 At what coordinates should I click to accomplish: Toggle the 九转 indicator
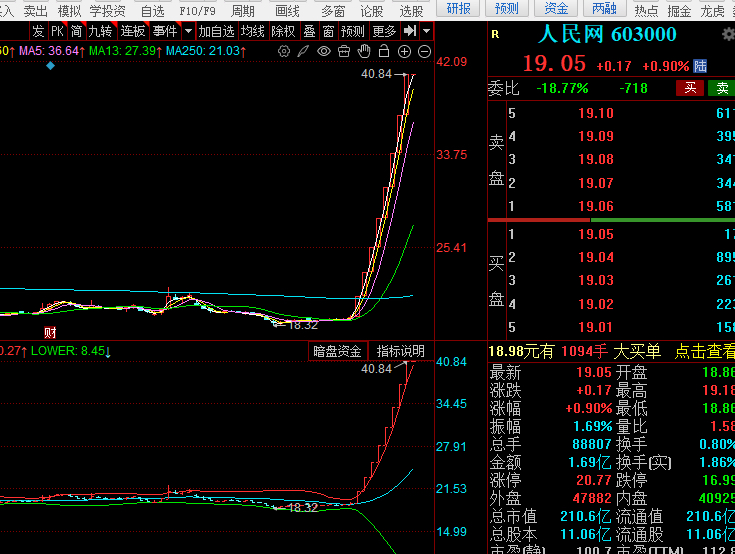[100, 31]
